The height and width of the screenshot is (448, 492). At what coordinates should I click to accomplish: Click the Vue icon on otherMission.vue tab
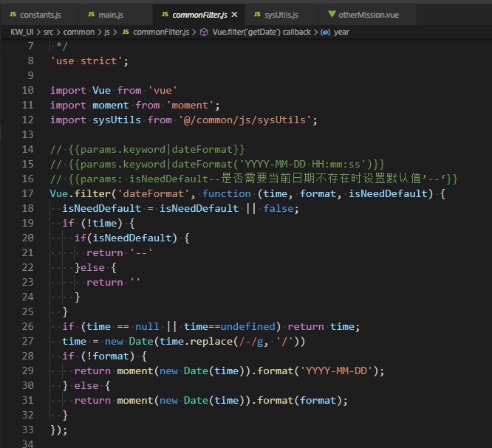[332, 15]
